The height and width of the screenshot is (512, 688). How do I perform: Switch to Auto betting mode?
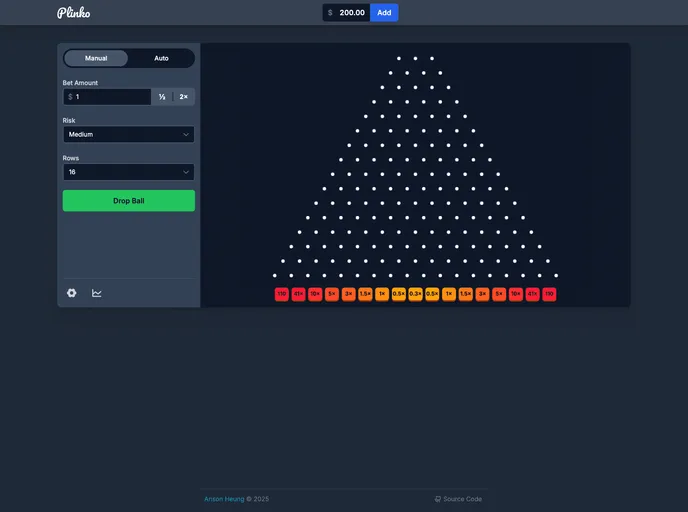point(161,58)
